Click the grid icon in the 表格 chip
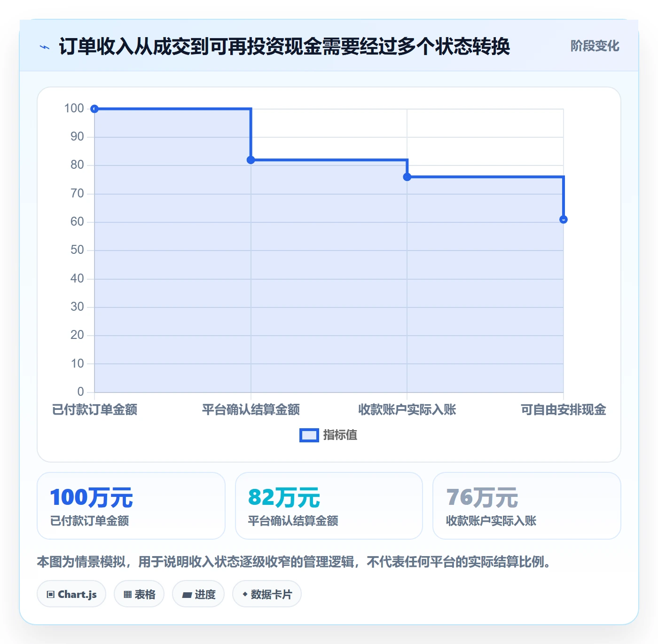Screen dimensions: 658x644 point(127,595)
